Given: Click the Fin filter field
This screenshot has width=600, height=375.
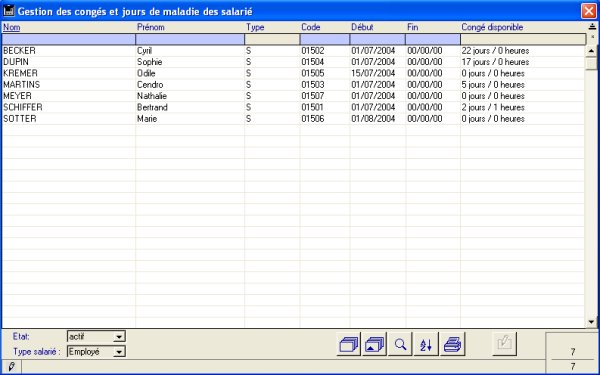Looking at the screenshot, I should point(433,39).
